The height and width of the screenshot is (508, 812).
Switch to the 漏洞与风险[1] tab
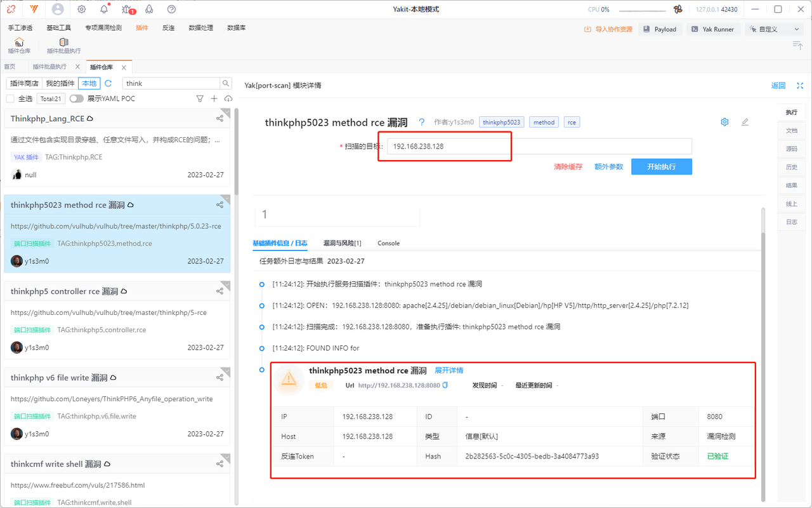point(342,243)
